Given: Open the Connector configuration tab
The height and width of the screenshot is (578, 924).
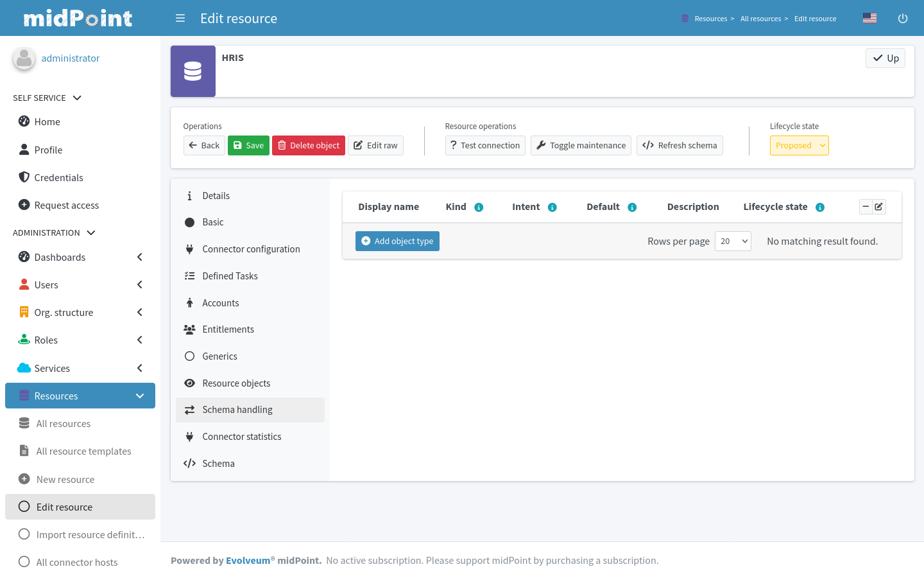Looking at the screenshot, I should (x=251, y=249).
